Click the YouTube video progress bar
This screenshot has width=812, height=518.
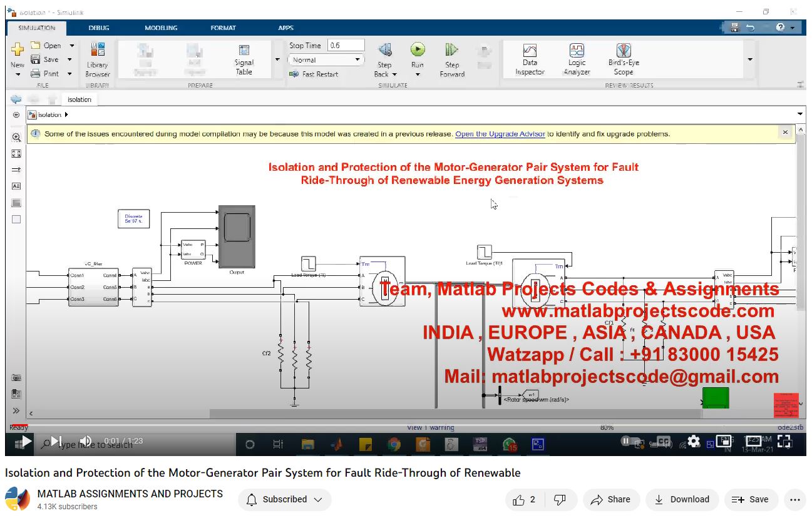pos(406,427)
